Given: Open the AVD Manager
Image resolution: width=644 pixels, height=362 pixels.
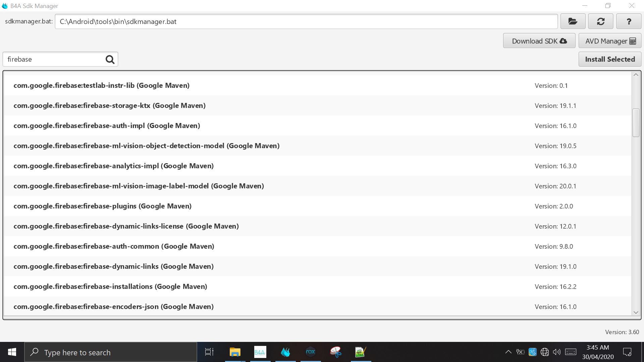Looking at the screenshot, I should pos(610,41).
